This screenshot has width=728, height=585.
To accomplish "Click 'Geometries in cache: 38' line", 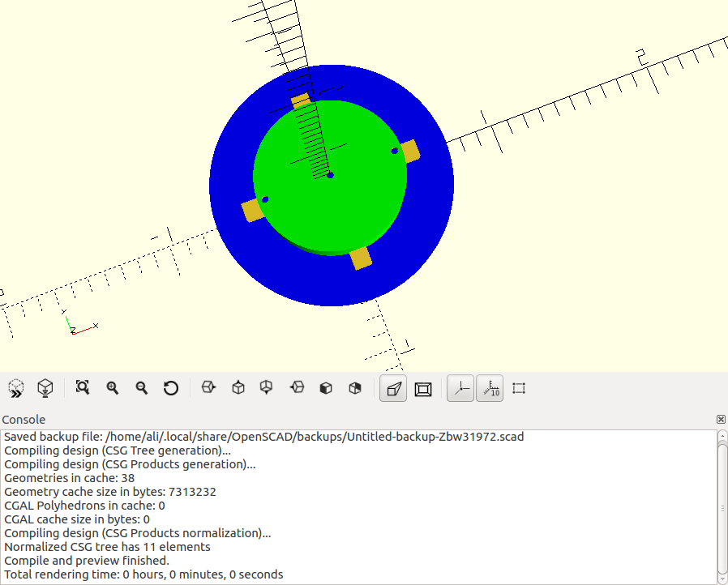I will [x=69, y=478].
